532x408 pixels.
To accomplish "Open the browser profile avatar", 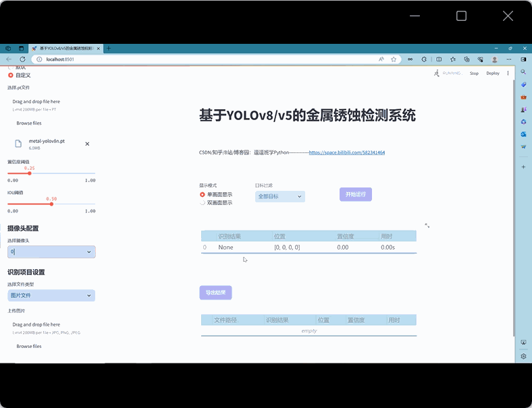I will pos(495,59).
